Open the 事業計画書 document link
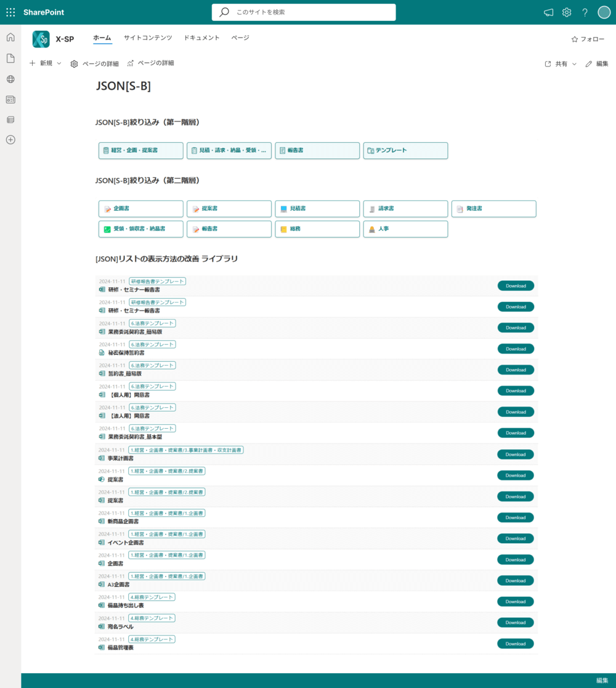616x688 pixels. click(121, 458)
